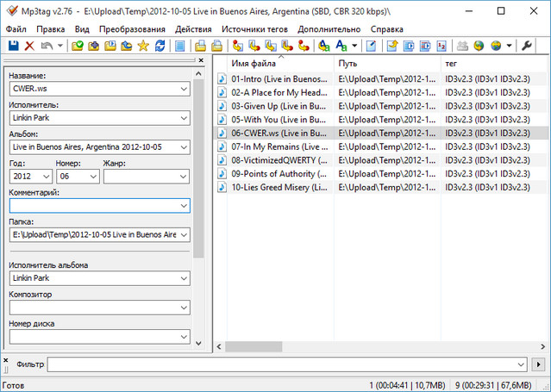The height and width of the screenshot is (392, 551).
Task: Open the Файл menu
Action: tap(16, 29)
